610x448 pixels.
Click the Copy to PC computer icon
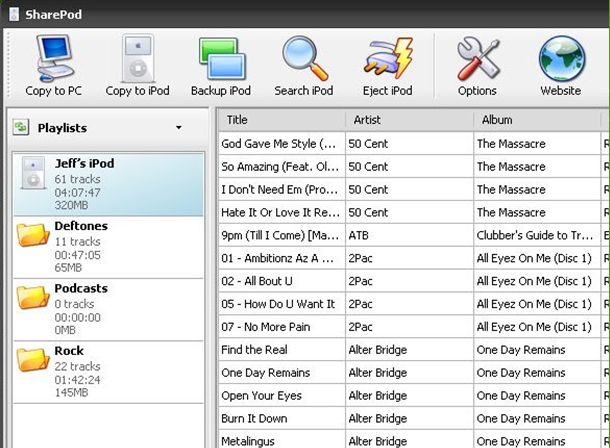[x=54, y=58]
